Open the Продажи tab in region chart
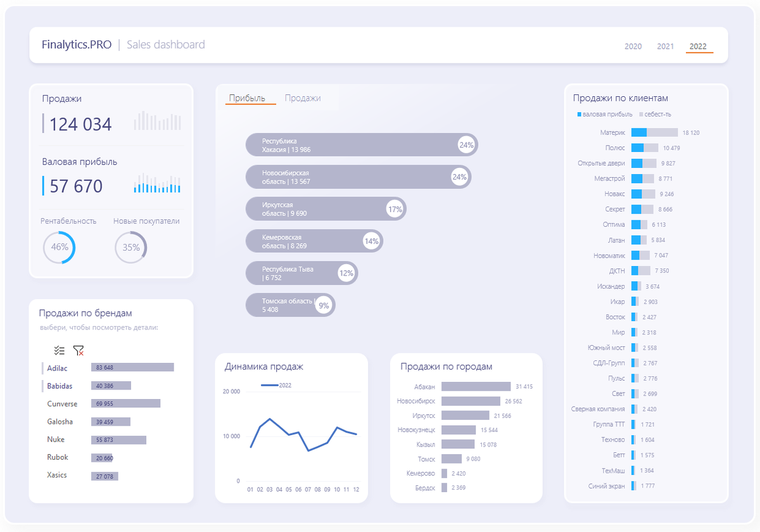Screen dimensions: 760x532 303,98
